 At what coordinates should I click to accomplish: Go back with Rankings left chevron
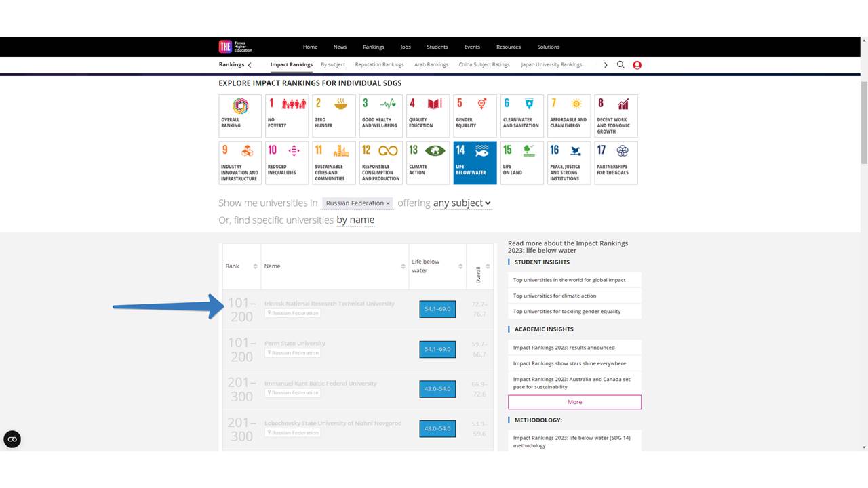coord(250,65)
